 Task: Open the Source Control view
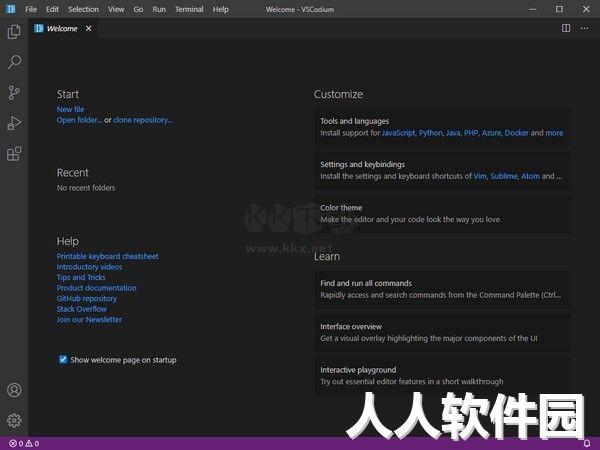pyautogui.click(x=14, y=93)
